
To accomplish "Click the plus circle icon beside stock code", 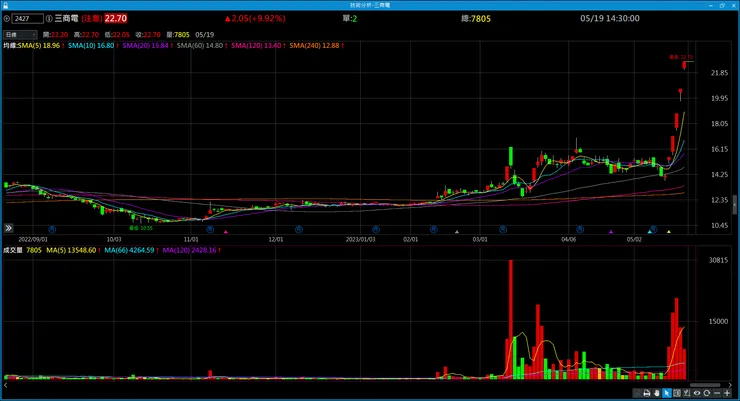I will 7,18.
